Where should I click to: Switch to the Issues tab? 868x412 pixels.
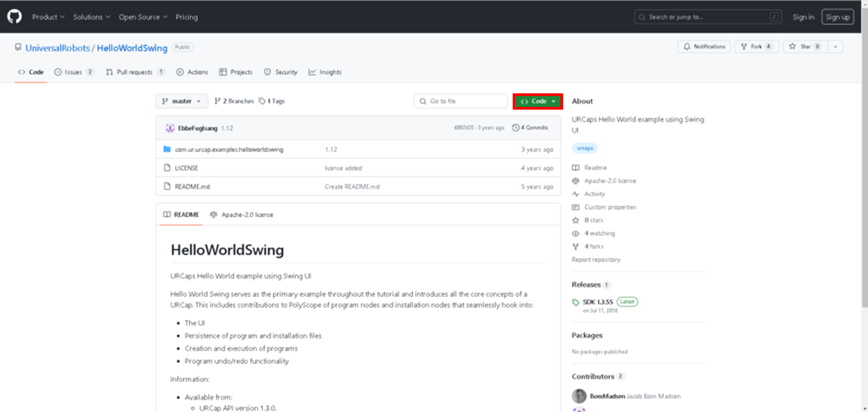coord(73,72)
